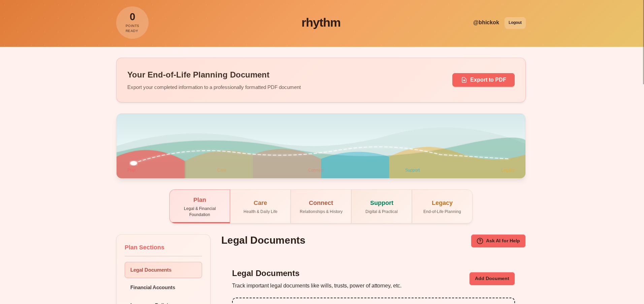The height and width of the screenshot is (304, 644).
Task: Select Legal Documents in Plan Sections sidebar
Action: tap(163, 270)
